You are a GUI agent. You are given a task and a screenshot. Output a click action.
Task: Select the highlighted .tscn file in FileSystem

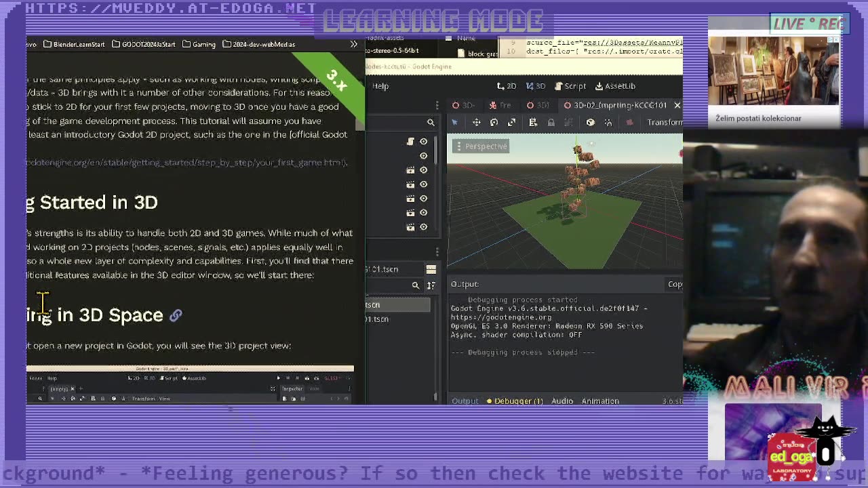[x=397, y=305]
